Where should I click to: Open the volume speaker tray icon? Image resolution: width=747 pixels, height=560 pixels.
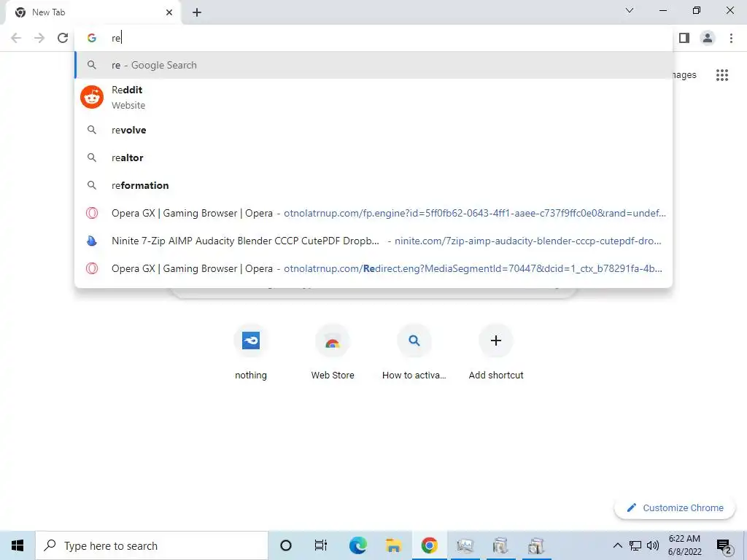click(653, 545)
